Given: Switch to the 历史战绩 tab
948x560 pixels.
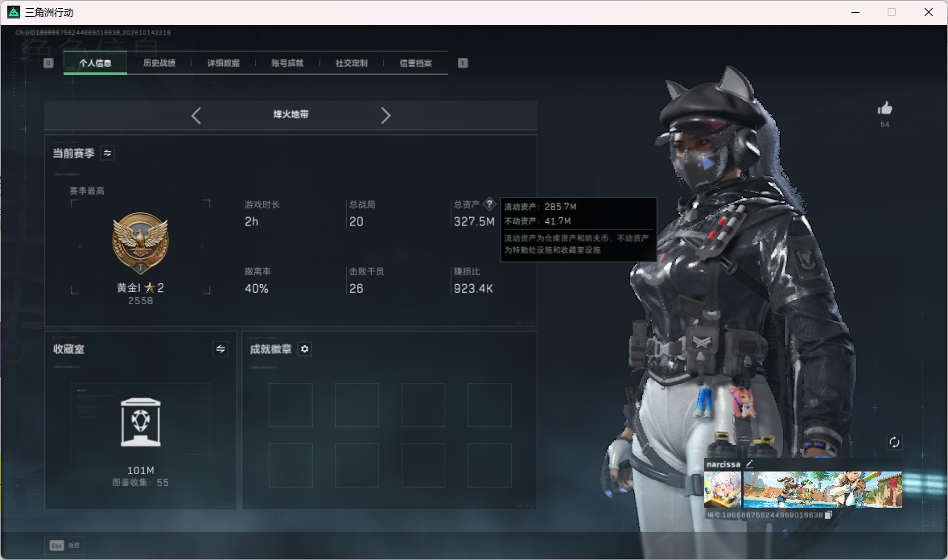Looking at the screenshot, I should click(x=159, y=63).
